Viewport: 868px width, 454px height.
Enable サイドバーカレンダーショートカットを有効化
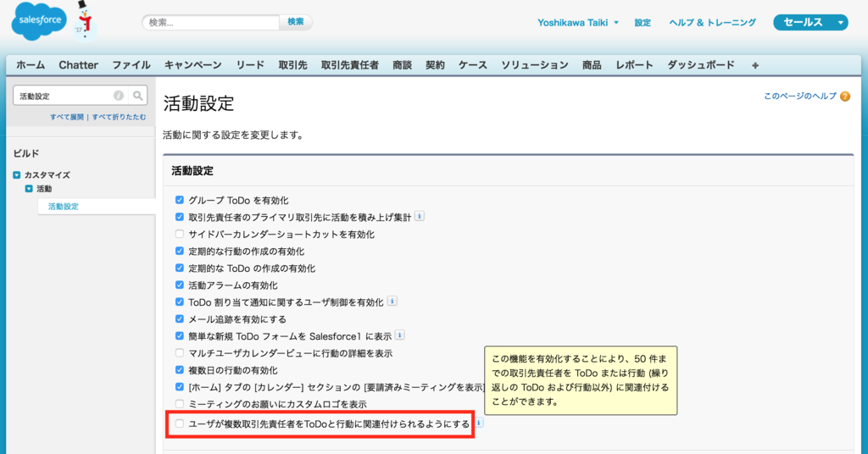click(180, 234)
